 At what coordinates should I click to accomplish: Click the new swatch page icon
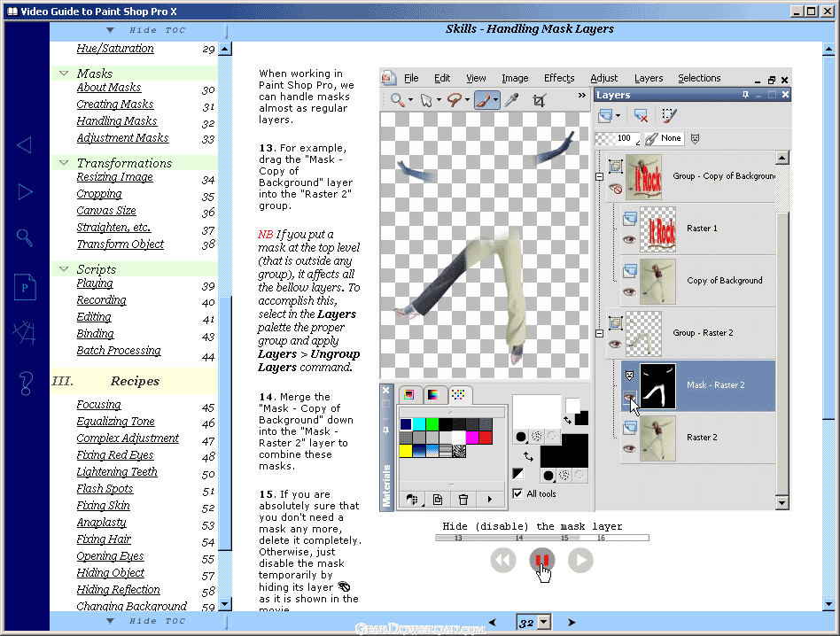coord(438,500)
